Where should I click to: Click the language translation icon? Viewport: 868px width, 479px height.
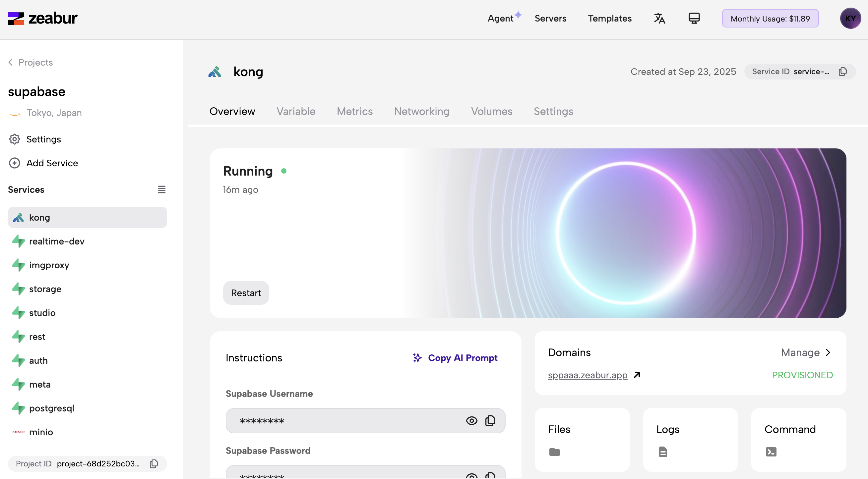(x=659, y=18)
